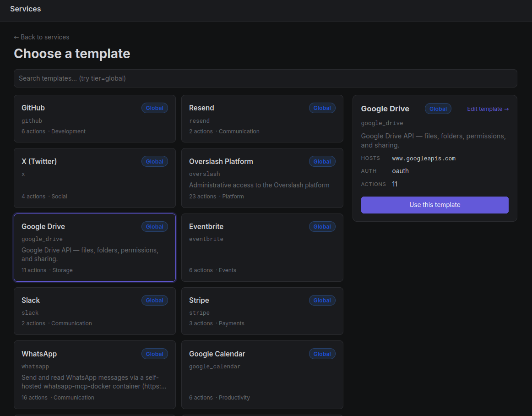This screenshot has width=532, height=416.
Task: Select the GitHub template card
Action: (95, 119)
